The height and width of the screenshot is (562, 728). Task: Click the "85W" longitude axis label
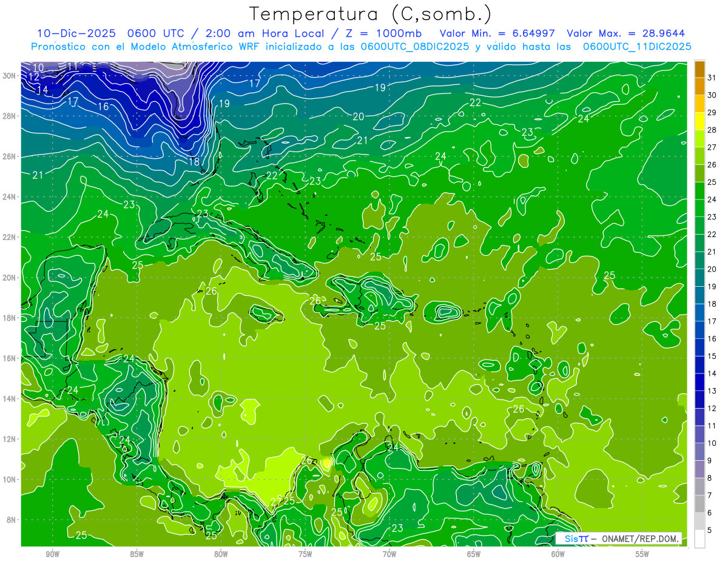136,554
